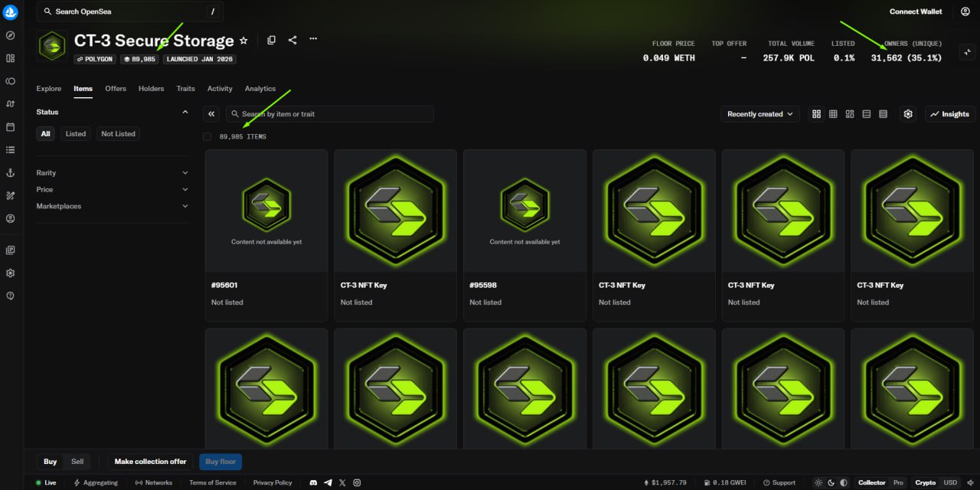
Task: Expand the Rarity filter
Action: point(113,173)
